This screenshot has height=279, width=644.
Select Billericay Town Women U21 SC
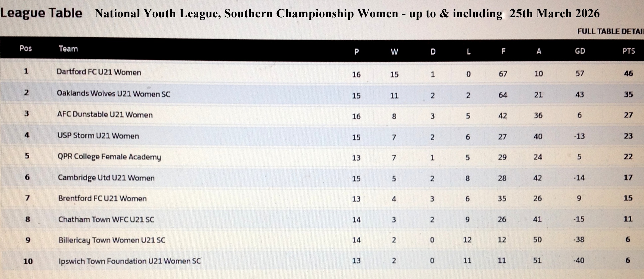click(112, 240)
